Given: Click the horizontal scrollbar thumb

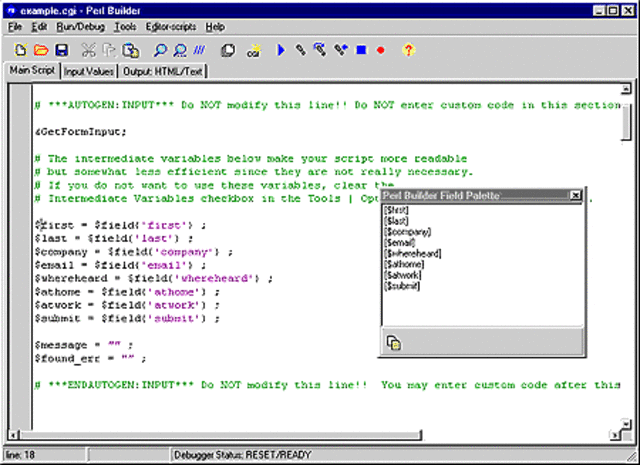Looking at the screenshot, I should [x=220, y=435].
